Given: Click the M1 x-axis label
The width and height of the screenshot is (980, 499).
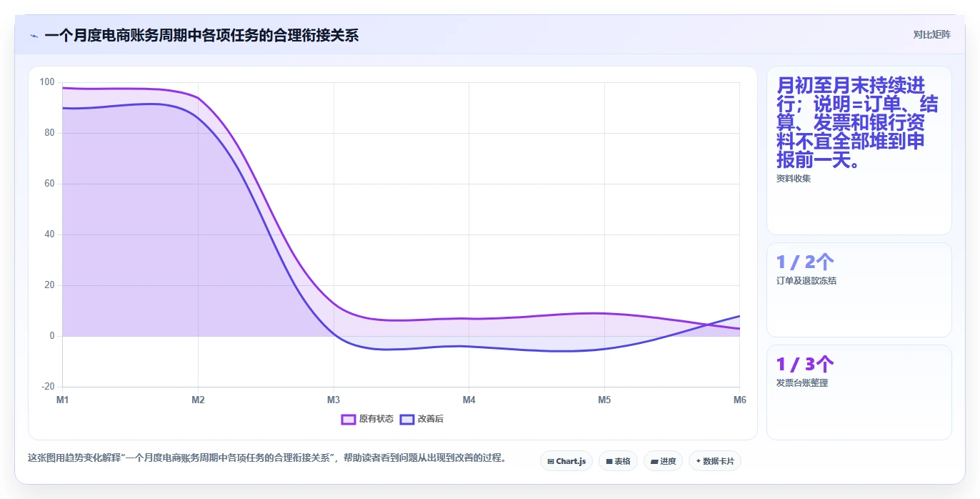Looking at the screenshot, I should 63,400.
